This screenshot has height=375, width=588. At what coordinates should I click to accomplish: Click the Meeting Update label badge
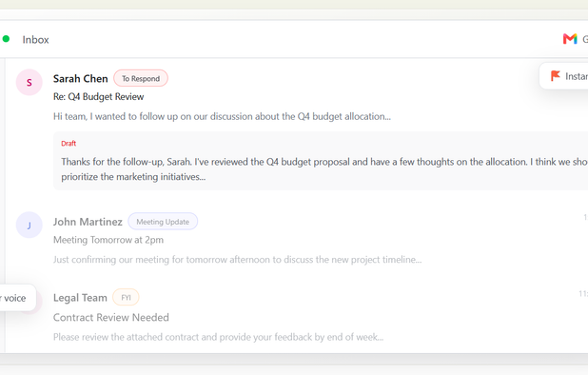point(163,222)
